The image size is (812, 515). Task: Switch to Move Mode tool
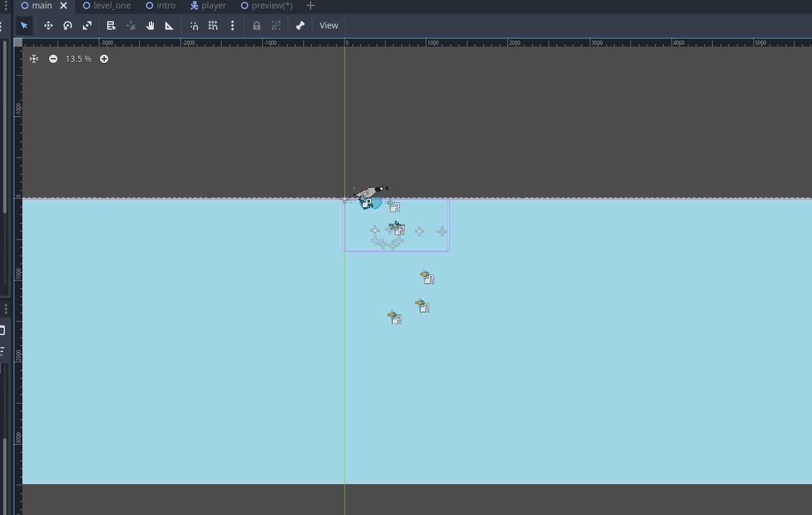pos(48,25)
